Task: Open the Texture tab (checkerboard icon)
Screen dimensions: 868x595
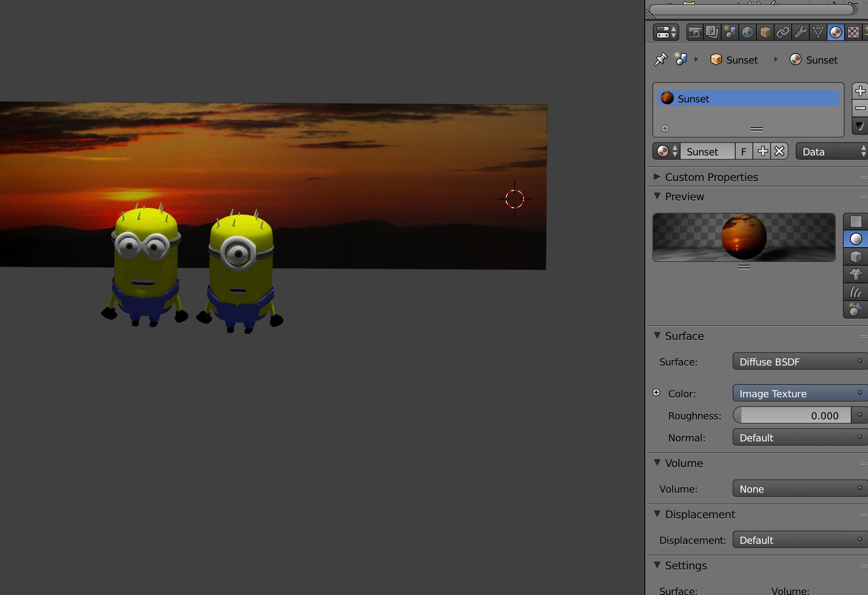Action: pos(853,32)
